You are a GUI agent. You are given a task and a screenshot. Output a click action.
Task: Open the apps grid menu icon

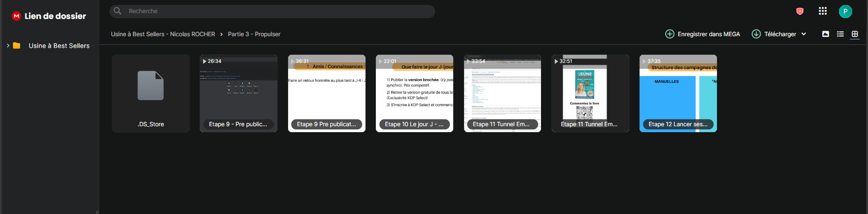pos(823,11)
